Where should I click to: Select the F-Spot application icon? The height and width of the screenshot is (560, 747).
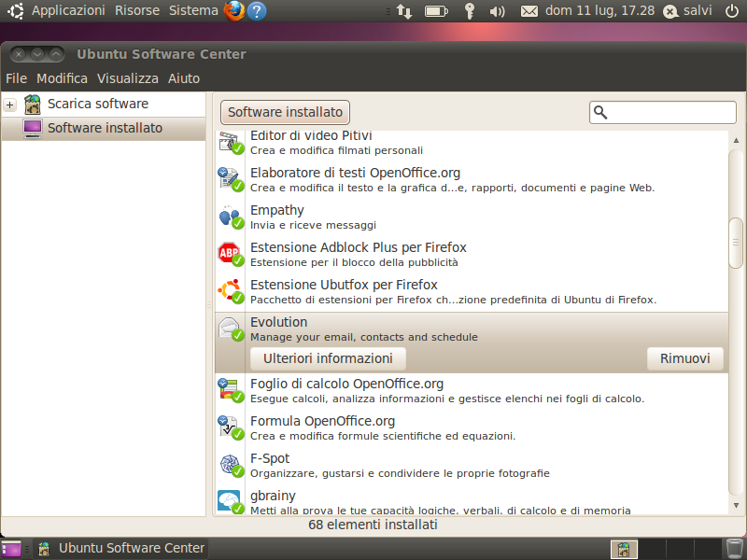click(231, 465)
